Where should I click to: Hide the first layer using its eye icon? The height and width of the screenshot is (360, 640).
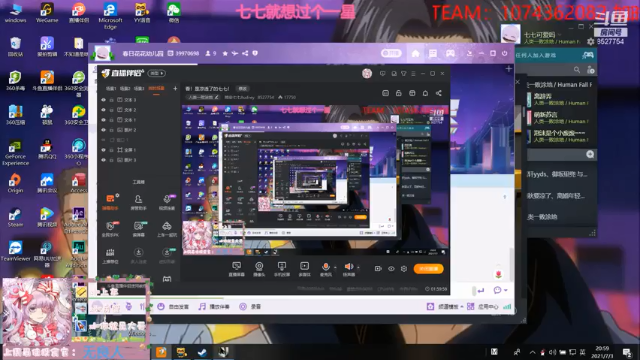click(x=103, y=100)
